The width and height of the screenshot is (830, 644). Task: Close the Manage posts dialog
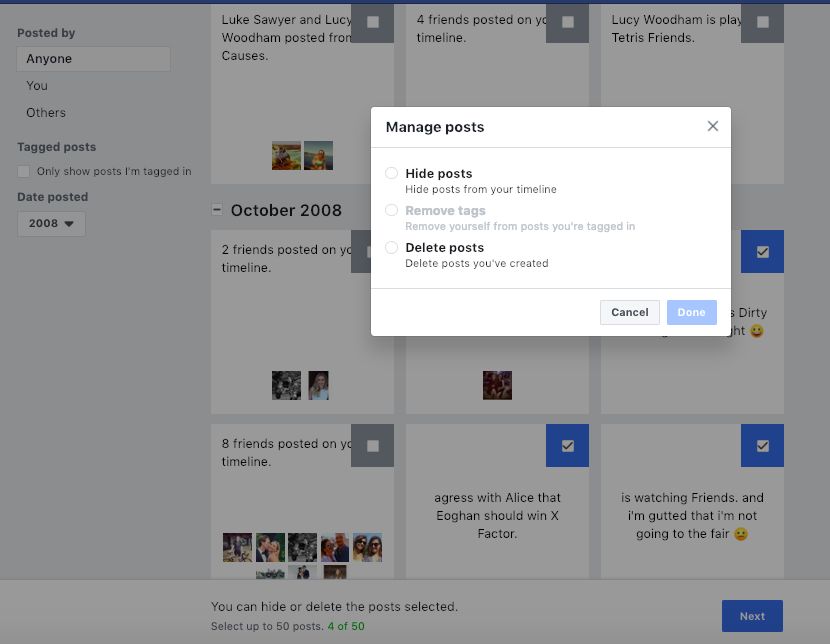click(x=712, y=126)
